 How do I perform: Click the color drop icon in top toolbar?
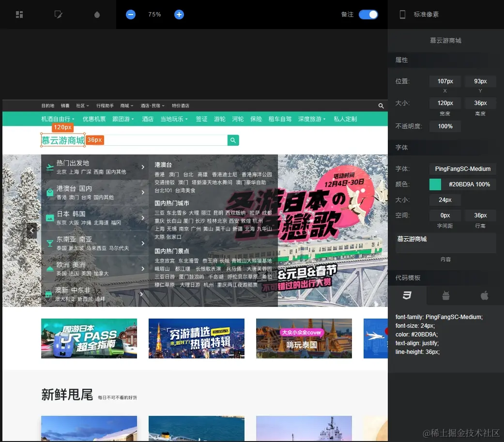click(97, 15)
